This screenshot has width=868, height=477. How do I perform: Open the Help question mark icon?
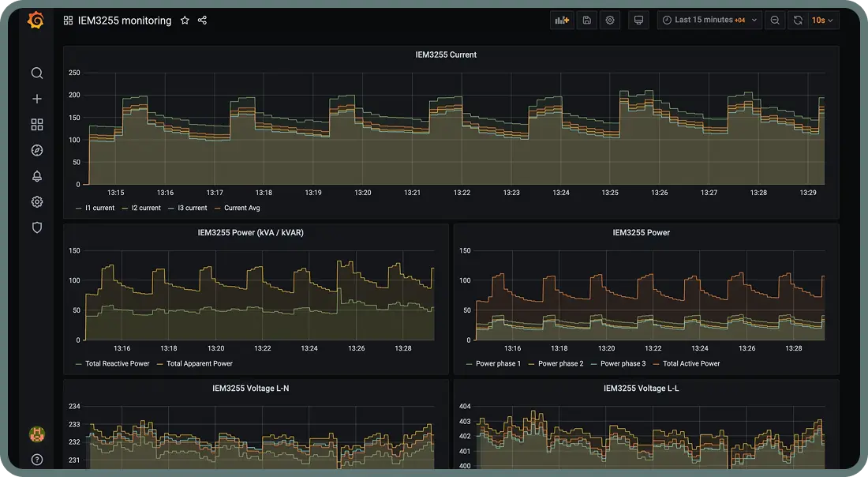[36, 460]
